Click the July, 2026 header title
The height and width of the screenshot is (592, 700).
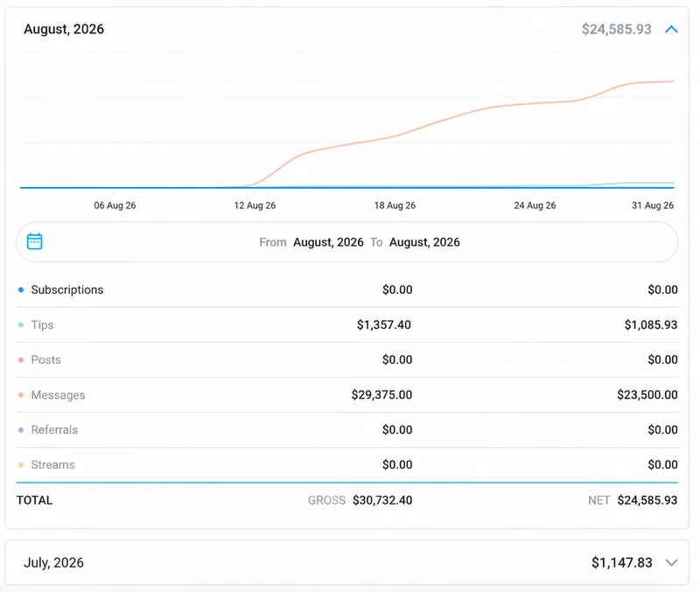(53, 562)
